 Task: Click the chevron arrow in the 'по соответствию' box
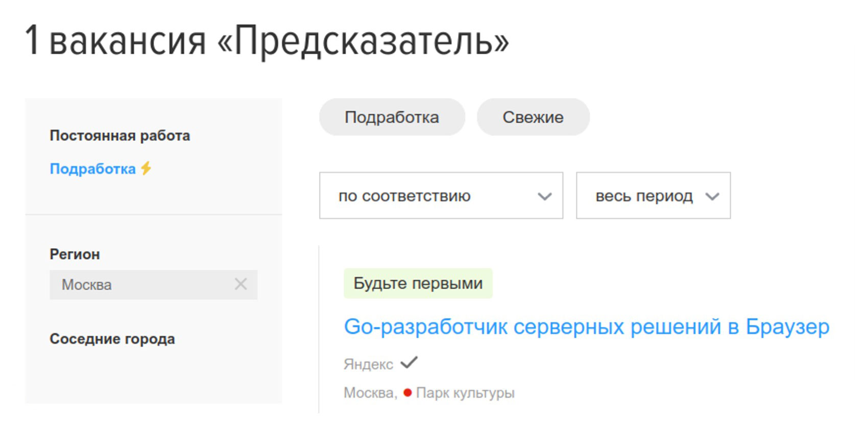pyautogui.click(x=545, y=196)
